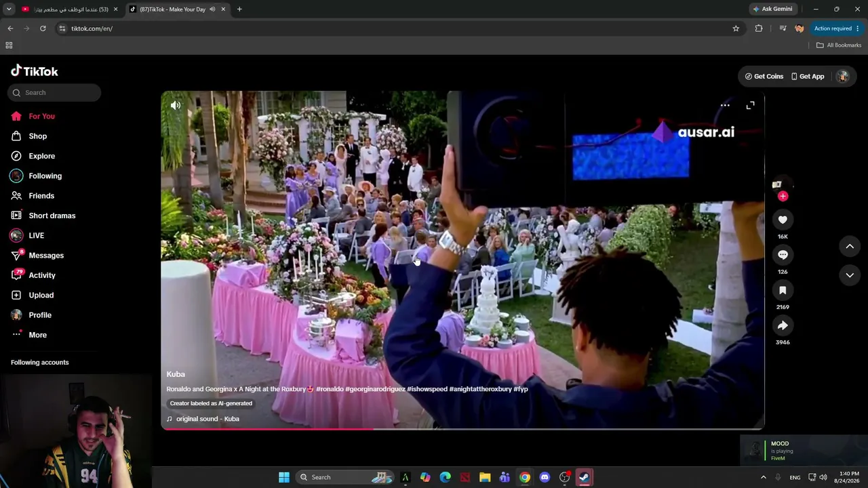The height and width of the screenshot is (488, 868).
Task: Open Discord from the taskbar
Action: click(x=545, y=477)
